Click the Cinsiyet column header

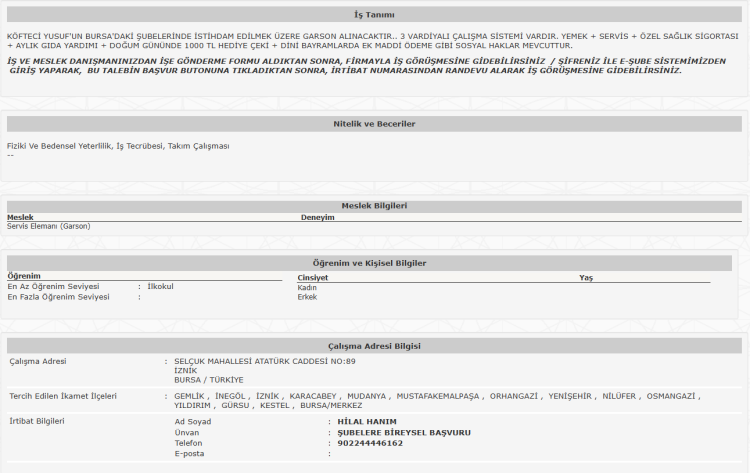(313, 277)
